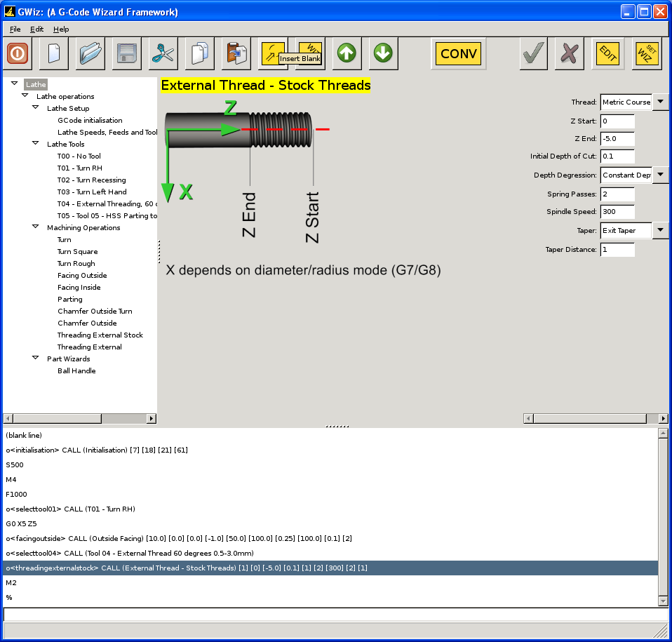Select the facingoutside CALL code line

click(330, 538)
